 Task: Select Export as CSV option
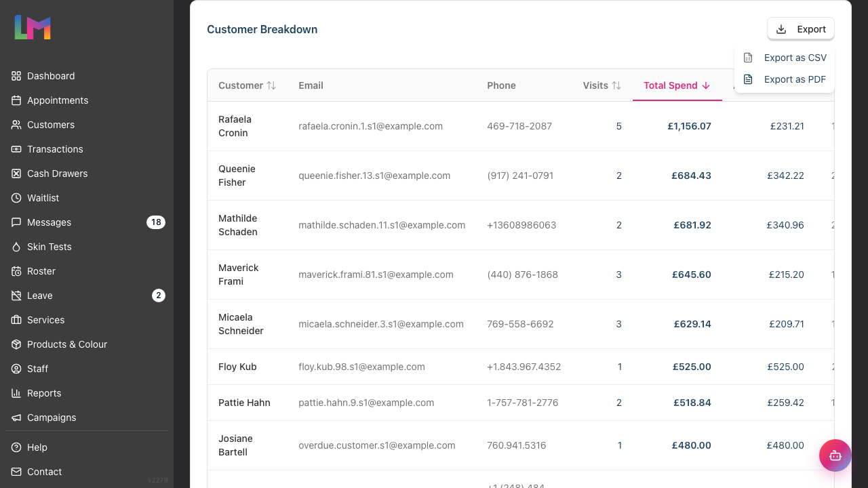click(x=785, y=58)
